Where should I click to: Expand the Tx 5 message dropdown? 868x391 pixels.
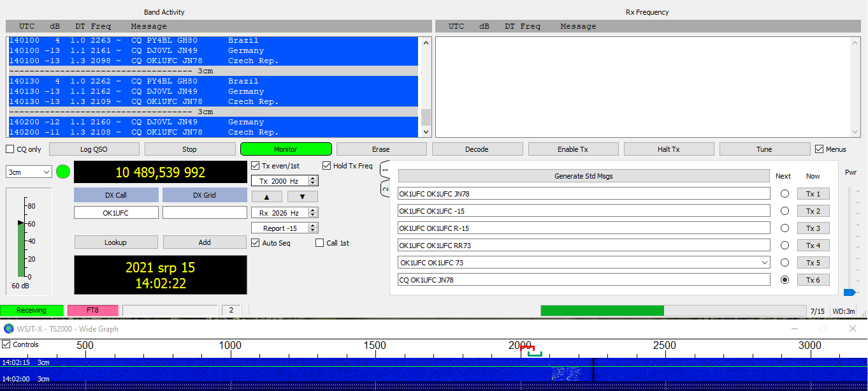[x=764, y=263]
